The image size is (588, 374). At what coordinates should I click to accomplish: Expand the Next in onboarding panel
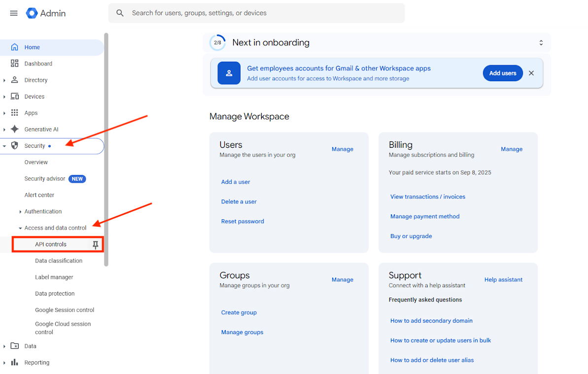pyautogui.click(x=541, y=43)
